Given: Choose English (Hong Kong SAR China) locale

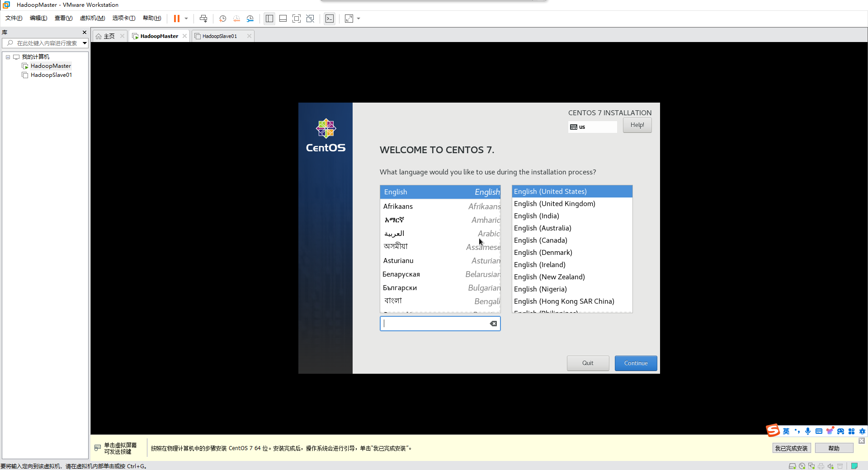Looking at the screenshot, I should pos(572,301).
